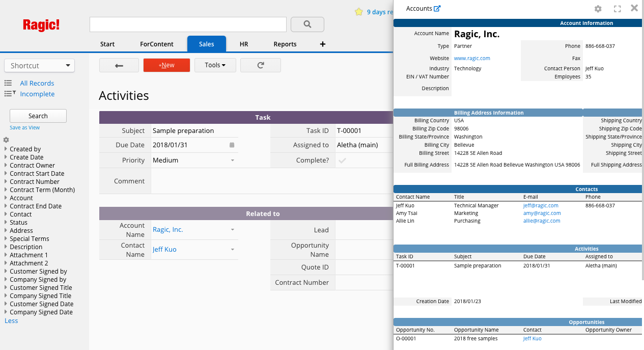Screen dimensions: 644x350
Task: Click the magnifier search button
Action: (x=307, y=24)
